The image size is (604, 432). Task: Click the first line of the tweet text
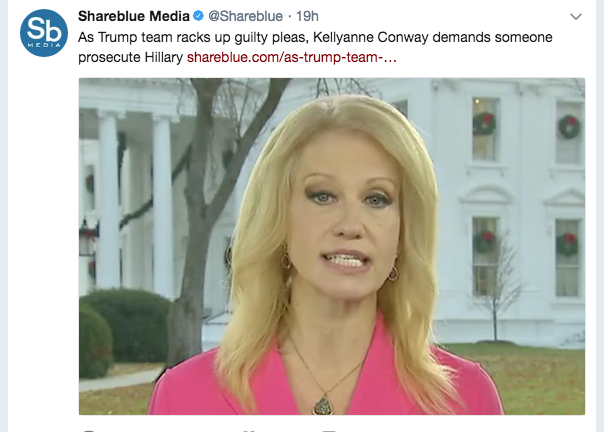315,37
